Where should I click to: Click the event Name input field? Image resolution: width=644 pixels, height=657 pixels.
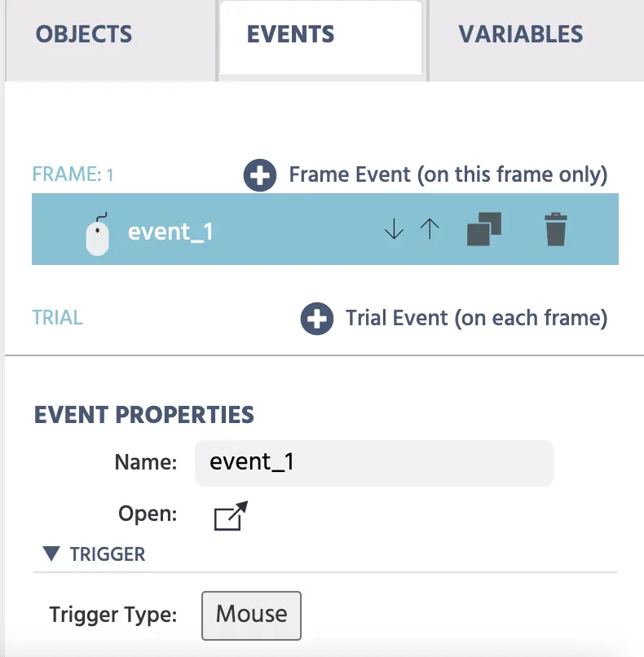click(x=373, y=463)
